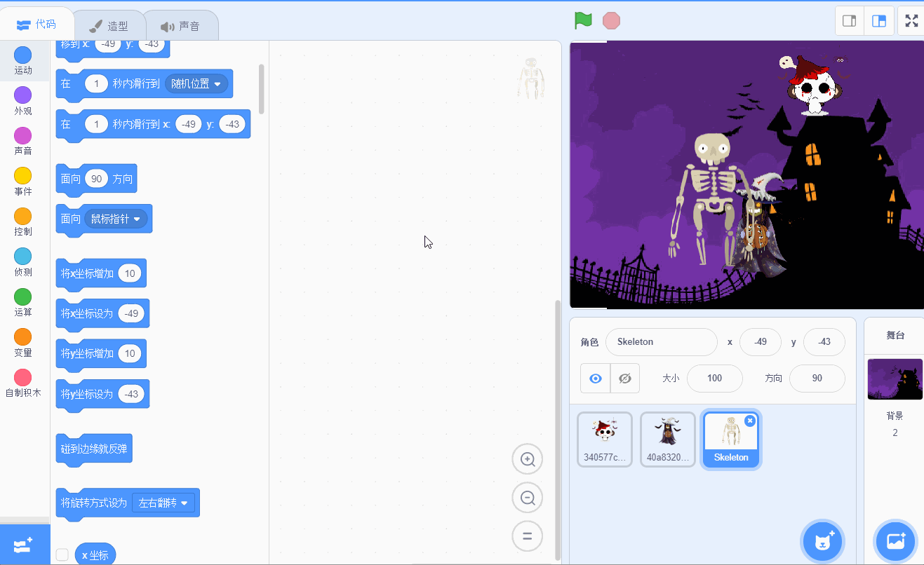Click the 将x坐标设为 -49 block
Image resolution: width=924 pixels, height=565 pixels.
click(102, 313)
